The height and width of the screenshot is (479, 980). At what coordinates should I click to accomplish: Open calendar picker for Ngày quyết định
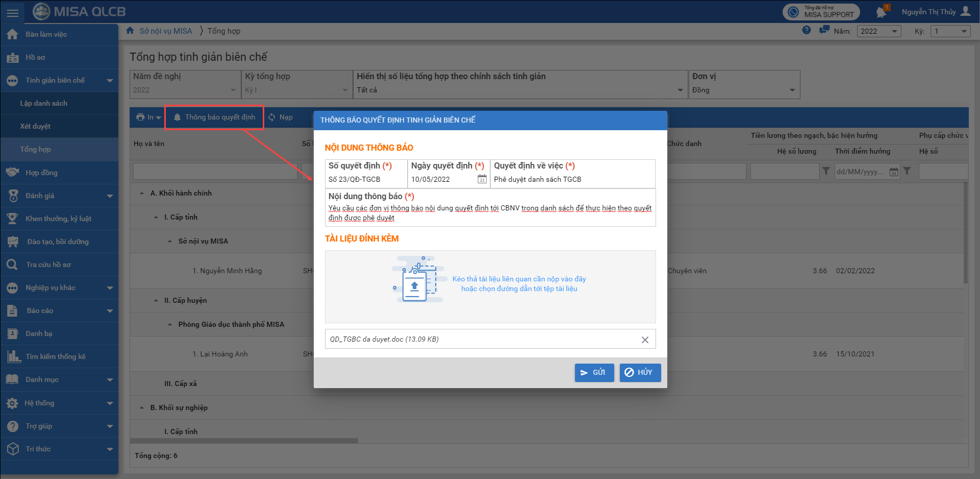point(482,179)
